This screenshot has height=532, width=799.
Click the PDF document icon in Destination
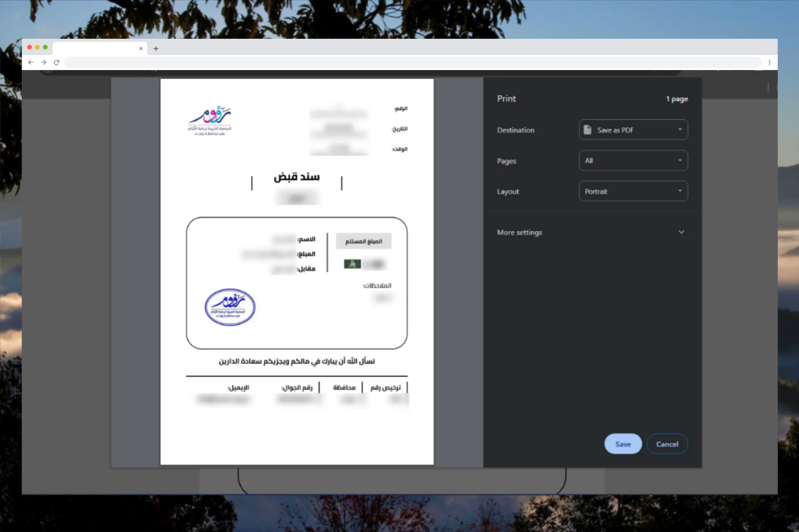point(588,130)
